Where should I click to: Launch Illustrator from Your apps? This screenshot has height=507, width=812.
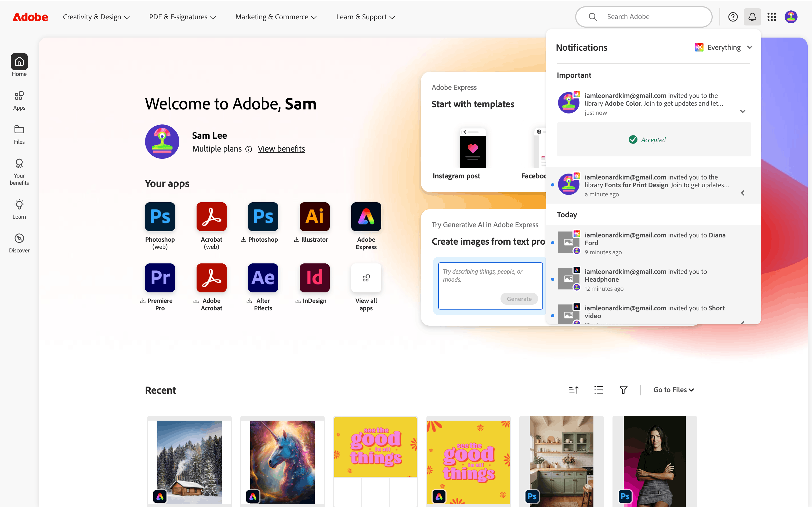(x=314, y=217)
